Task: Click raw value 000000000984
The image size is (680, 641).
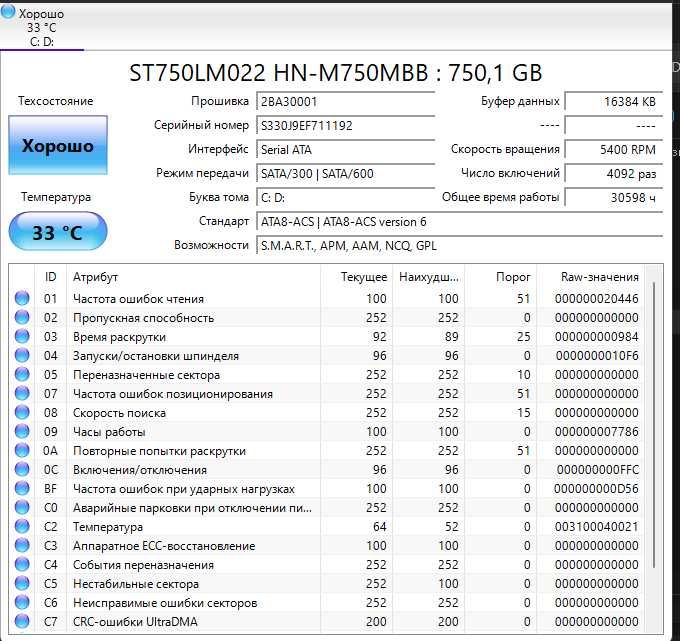Action: pyautogui.click(x=596, y=337)
